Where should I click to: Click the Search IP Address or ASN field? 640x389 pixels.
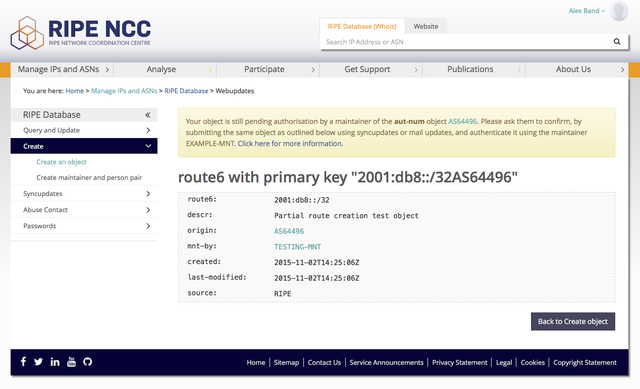tap(465, 42)
